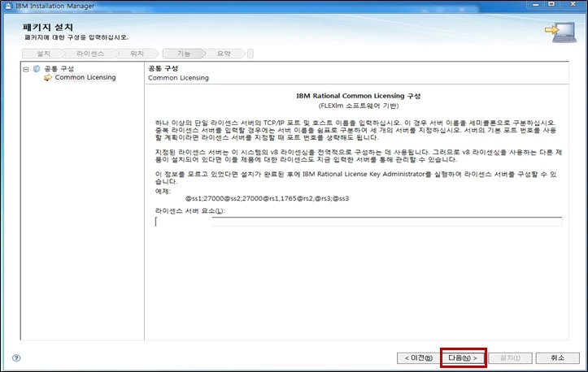
Task: Click the arrow icon beside Common Licensing
Action: click(x=48, y=78)
